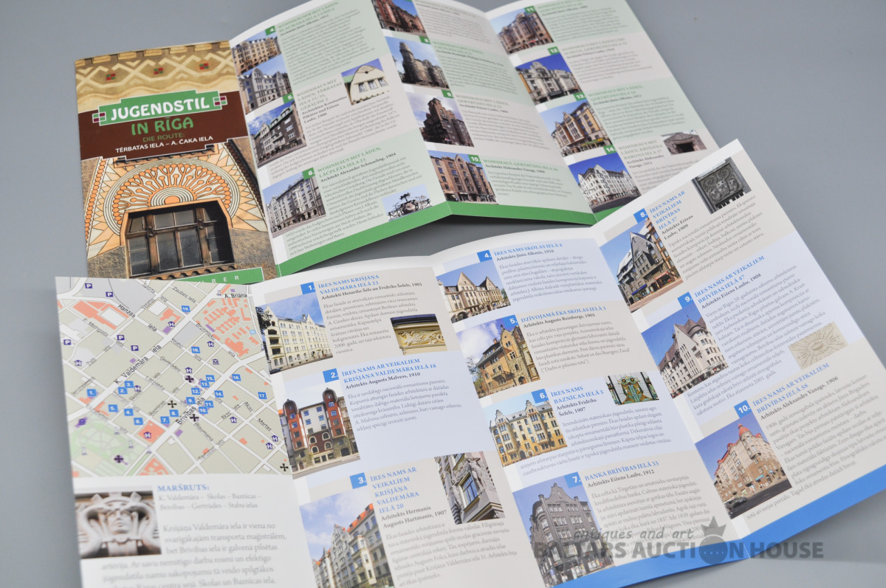Click the building photo next to green badge 10
Viewport: 886px width, 588px height.
click(x=461, y=178)
